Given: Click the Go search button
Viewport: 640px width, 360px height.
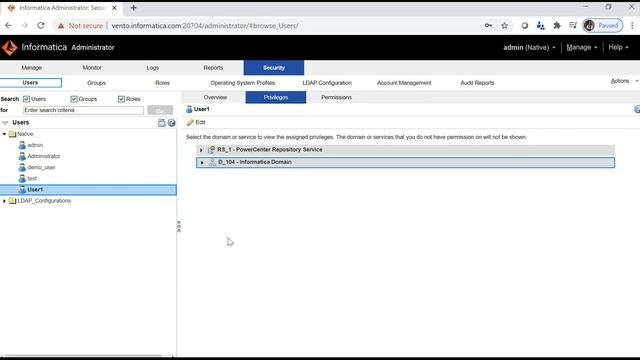Looking at the screenshot, I should (x=160, y=110).
